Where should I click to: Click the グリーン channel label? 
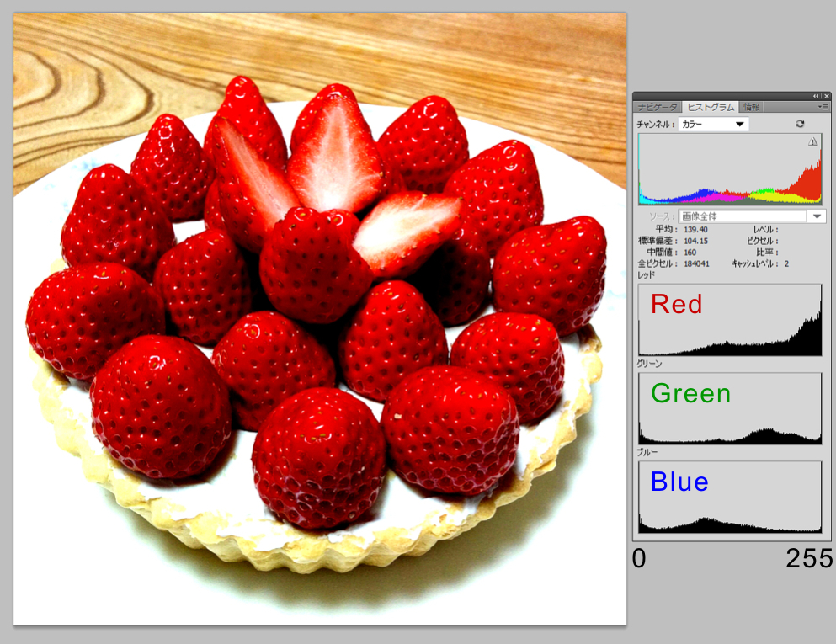(x=649, y=364)
